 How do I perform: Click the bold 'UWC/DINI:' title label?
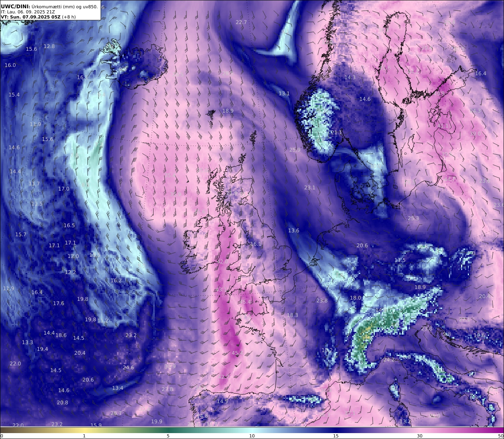point(16,6)
